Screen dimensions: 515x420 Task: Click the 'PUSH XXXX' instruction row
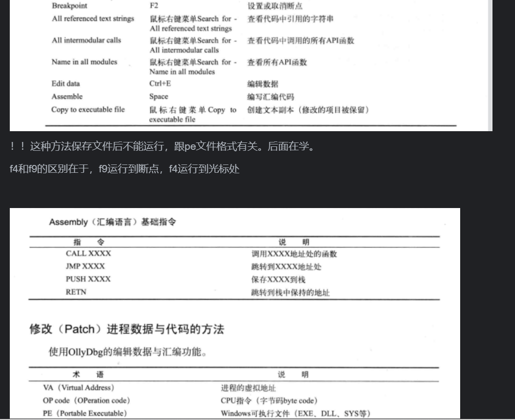[x=88, y=279]
